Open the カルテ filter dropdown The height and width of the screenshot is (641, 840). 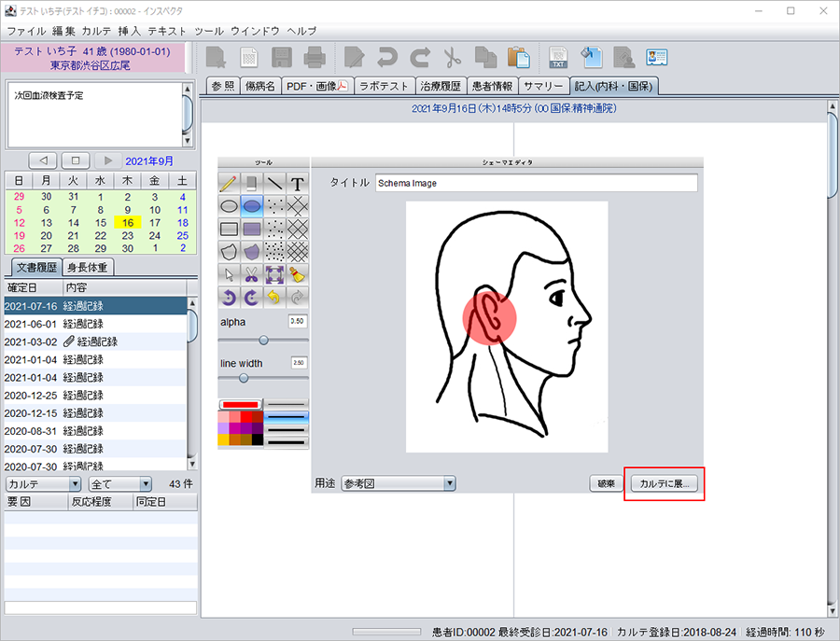(x=44, y=484)
